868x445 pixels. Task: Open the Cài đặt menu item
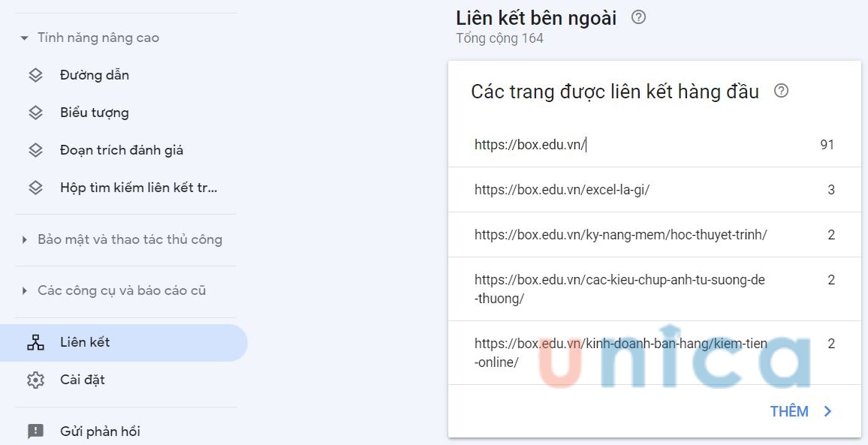(84, 380)
